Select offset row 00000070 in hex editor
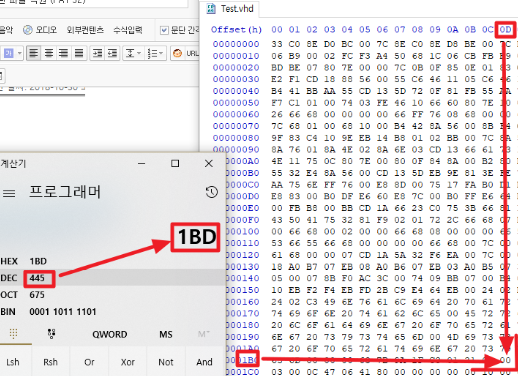Viewport: 518px width, 376px height. (236, 126)
